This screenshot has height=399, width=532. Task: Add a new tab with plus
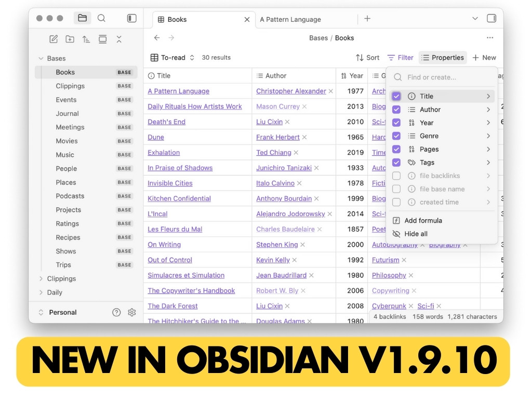tap(367, 19)
